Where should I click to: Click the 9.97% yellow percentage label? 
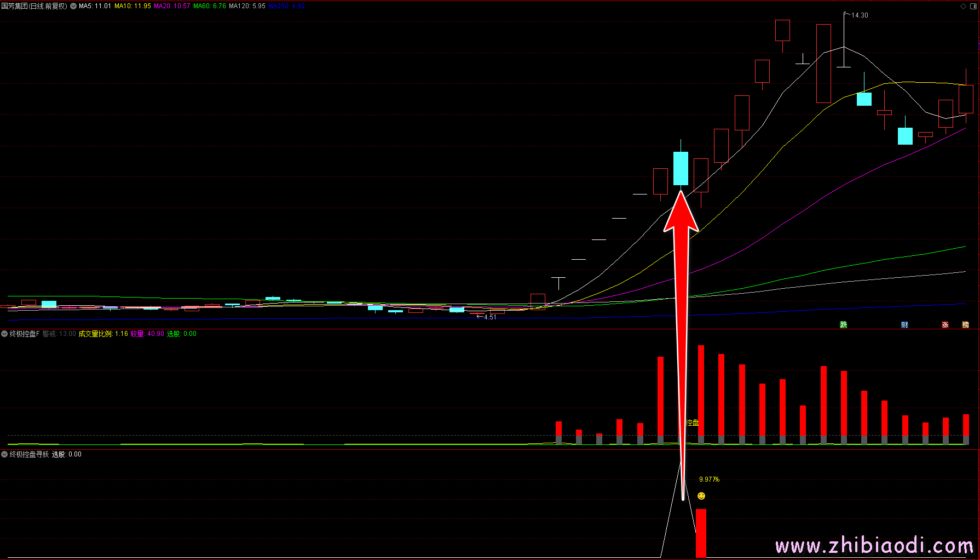coord(709,479)
